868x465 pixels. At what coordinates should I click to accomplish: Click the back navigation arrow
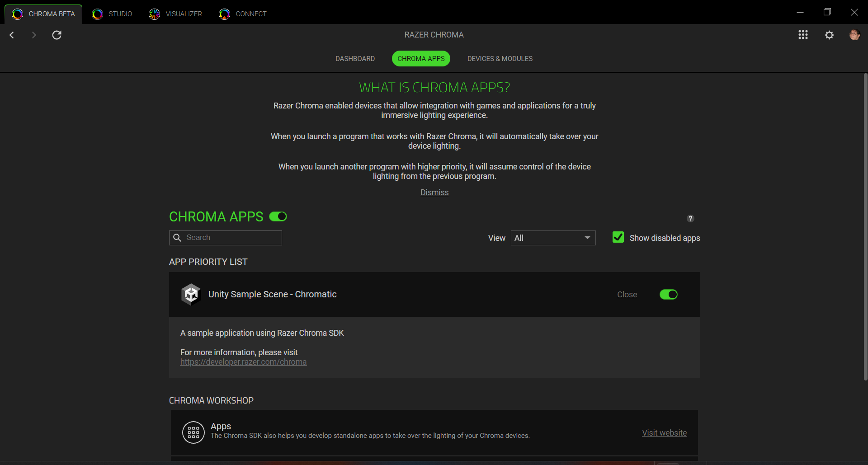click(x=12, y=35)
